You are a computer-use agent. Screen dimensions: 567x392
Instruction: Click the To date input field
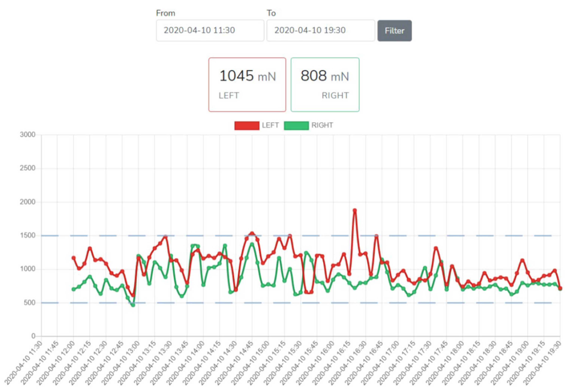(321, 30)
